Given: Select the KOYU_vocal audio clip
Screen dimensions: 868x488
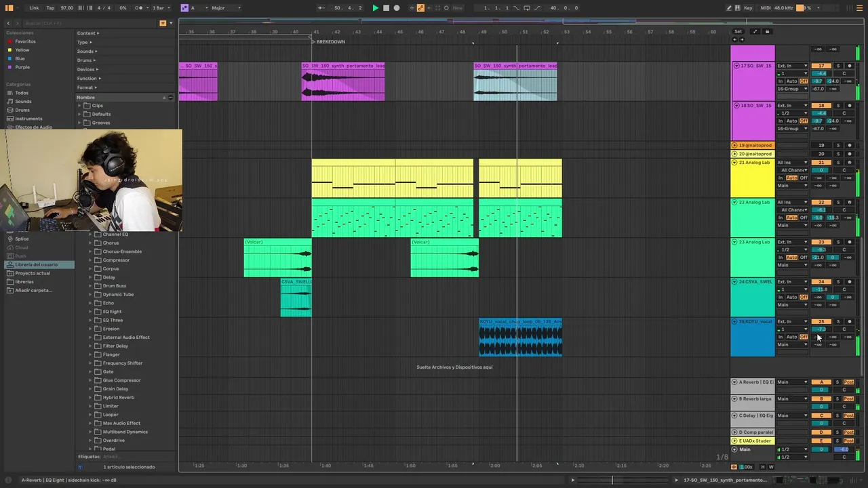Looking at the screenshot, I should 521,338.
